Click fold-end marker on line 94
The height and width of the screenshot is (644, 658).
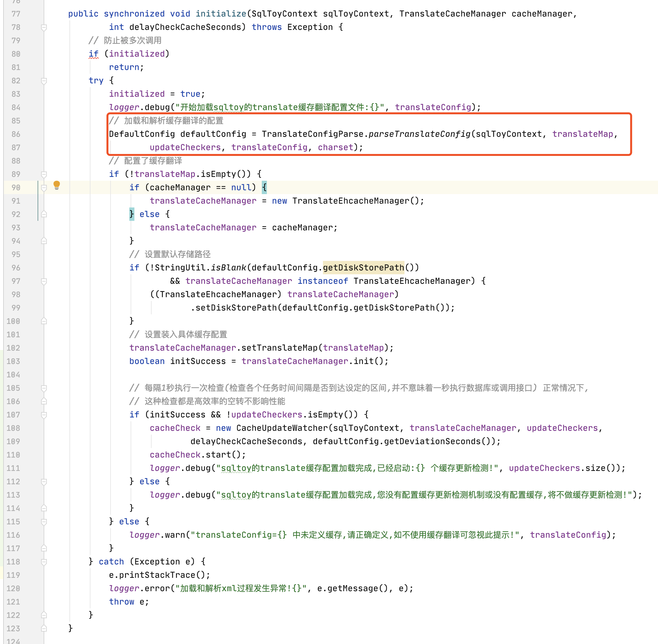(44, 241)
